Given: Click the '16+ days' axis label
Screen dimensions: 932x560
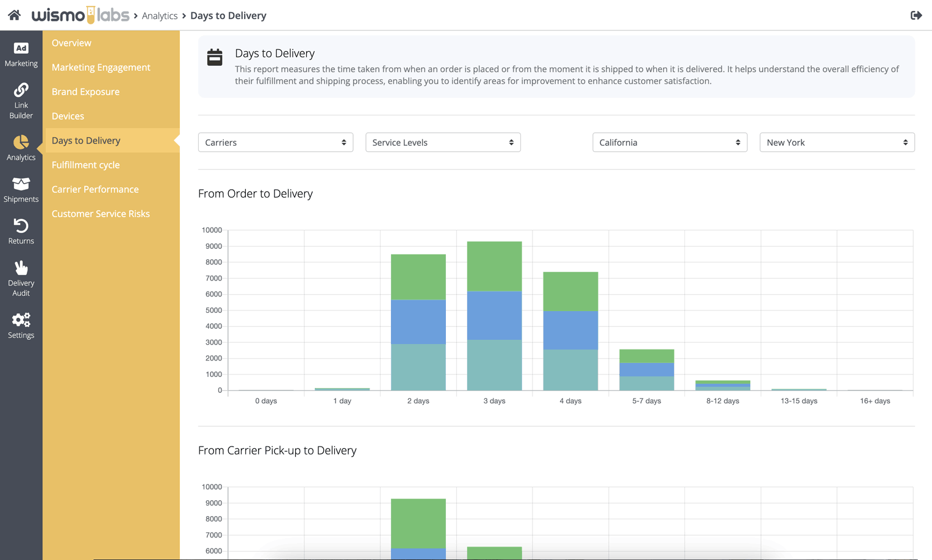Looking at the screenshot, I should pos(875,401).
